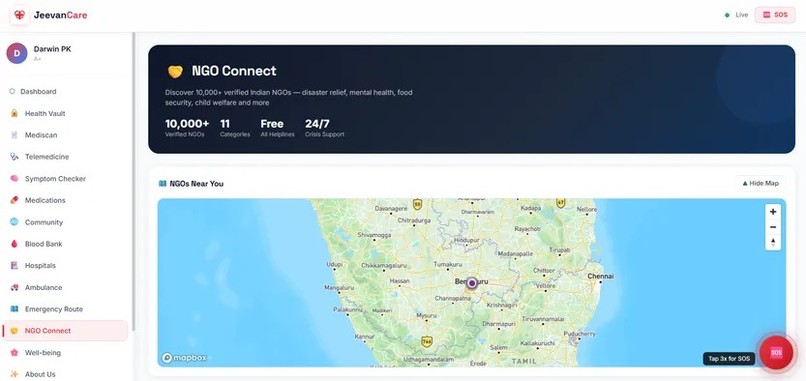This screenshot has width=806, height=381.
Task: Click Mangaluru label on the map
Action: [x=340, y=287]
